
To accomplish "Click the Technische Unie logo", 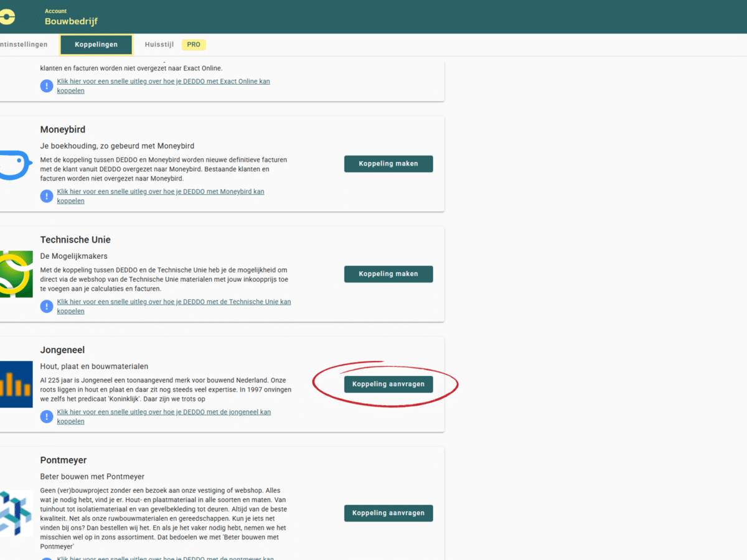I will point(16,274).
